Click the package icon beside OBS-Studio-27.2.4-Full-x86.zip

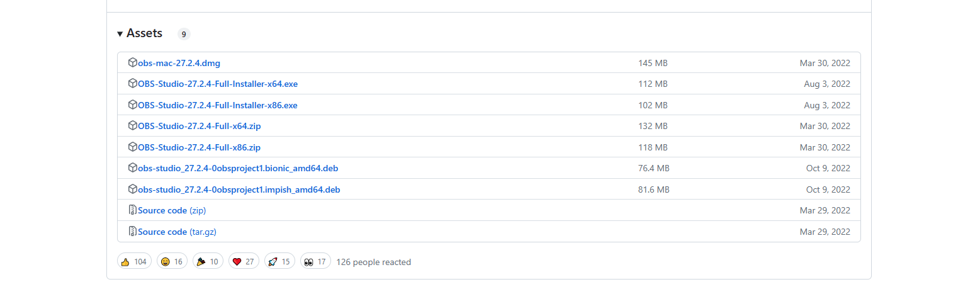(x=133, y=147)
